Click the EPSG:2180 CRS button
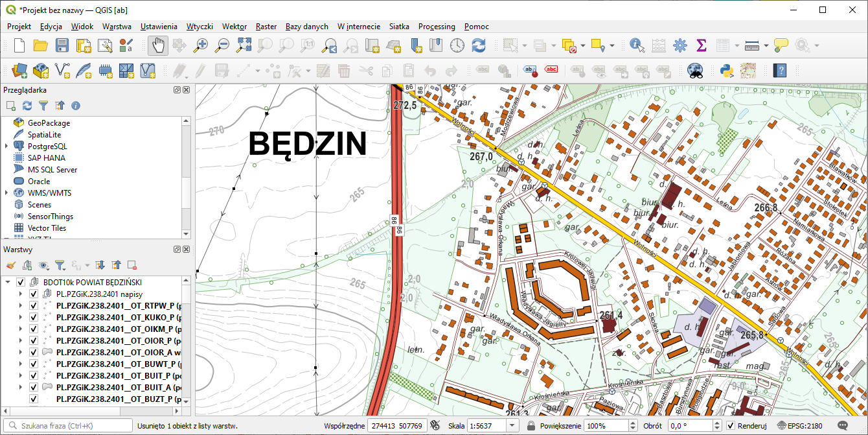Viewport: 868px width, 435px height. tap(800, 426)
